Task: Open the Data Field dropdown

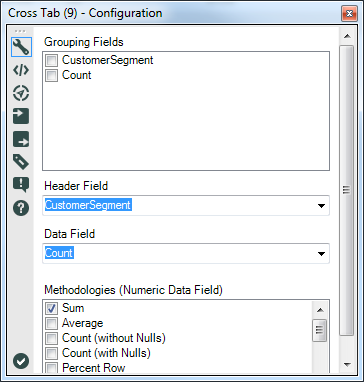Action: click(321, 254)
